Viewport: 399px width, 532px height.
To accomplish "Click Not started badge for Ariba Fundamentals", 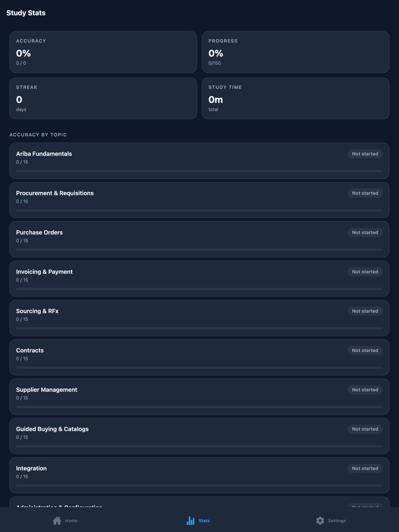I will coord(365,154).
